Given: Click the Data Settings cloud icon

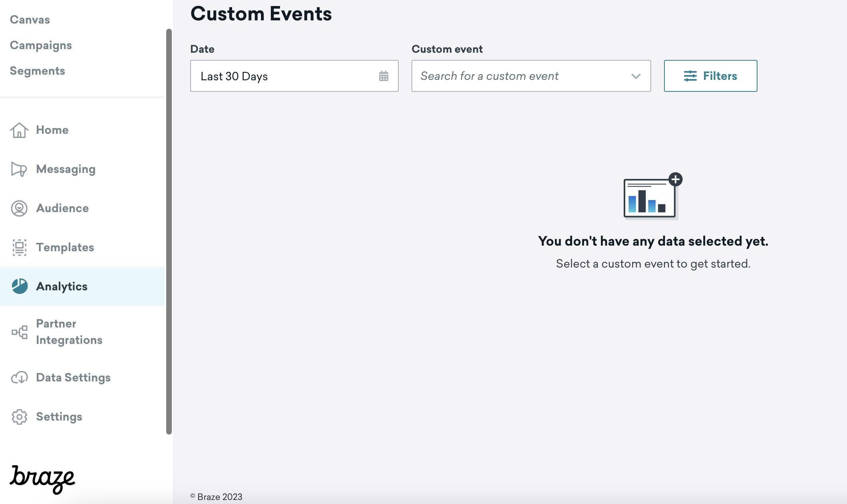Looking at the screenshot, I should pyautogui.click(x=19, y=377).
